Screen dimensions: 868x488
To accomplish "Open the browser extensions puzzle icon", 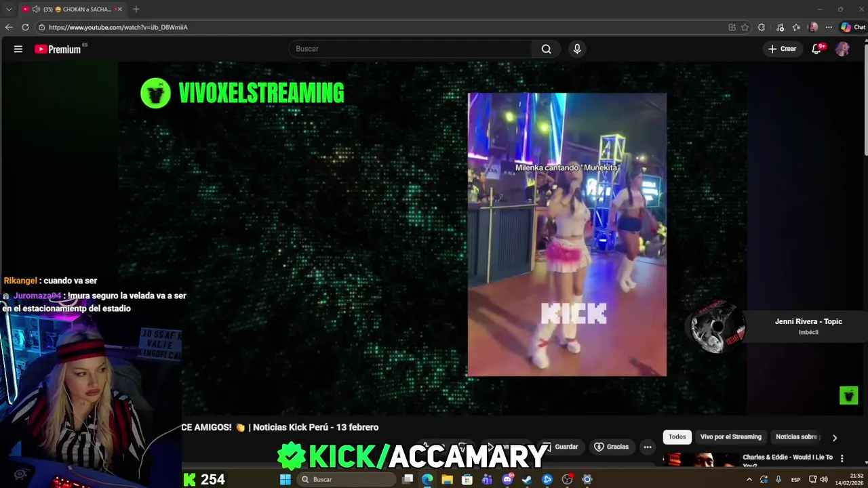I will coord(762,27).
